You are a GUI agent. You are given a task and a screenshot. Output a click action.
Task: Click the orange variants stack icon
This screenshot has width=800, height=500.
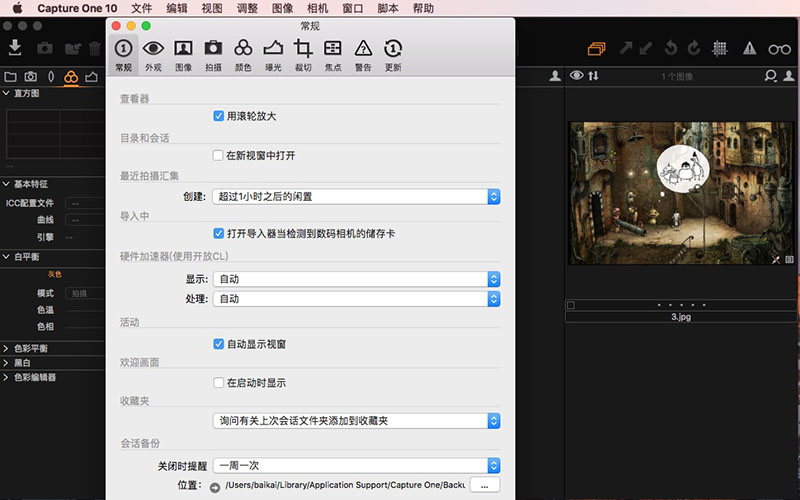pyautogui.click(x=596, y=48)
